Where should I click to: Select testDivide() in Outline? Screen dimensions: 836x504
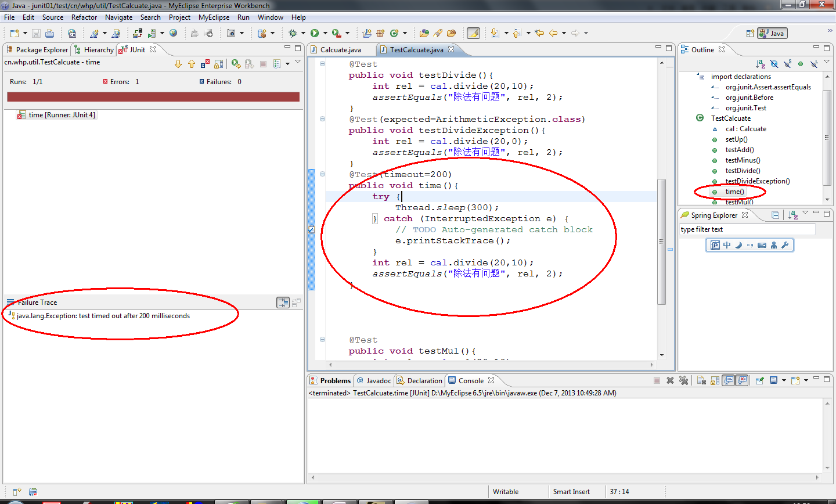click(x=743, y=171)
